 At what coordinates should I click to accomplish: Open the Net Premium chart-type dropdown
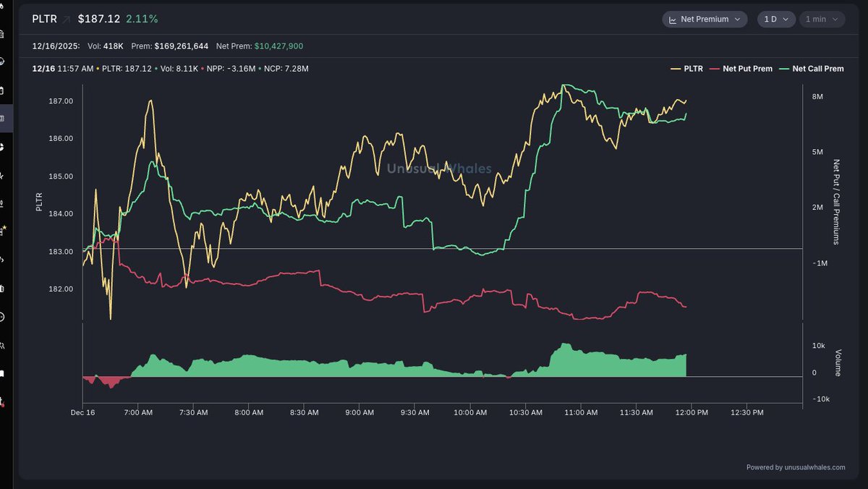coord(705,19)
